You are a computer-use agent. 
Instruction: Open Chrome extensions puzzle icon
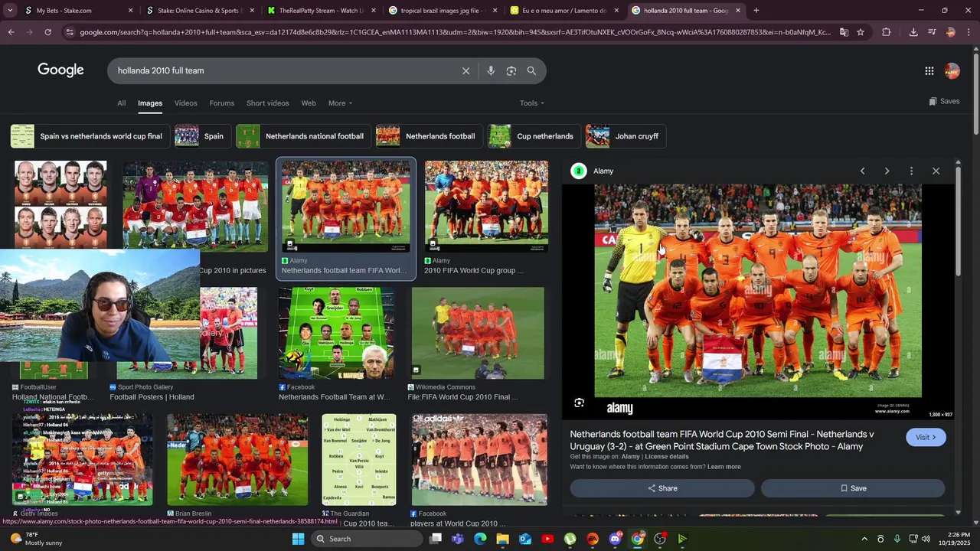[887, 32]
